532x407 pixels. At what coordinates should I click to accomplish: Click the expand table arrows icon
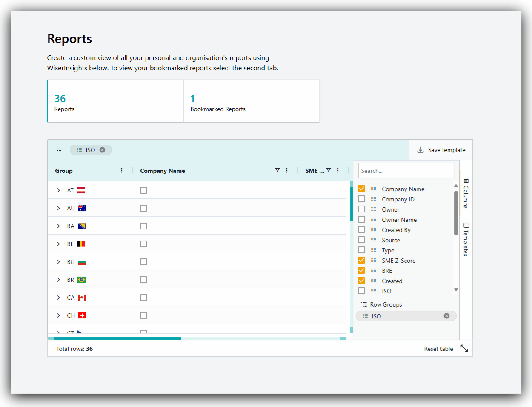464,348
